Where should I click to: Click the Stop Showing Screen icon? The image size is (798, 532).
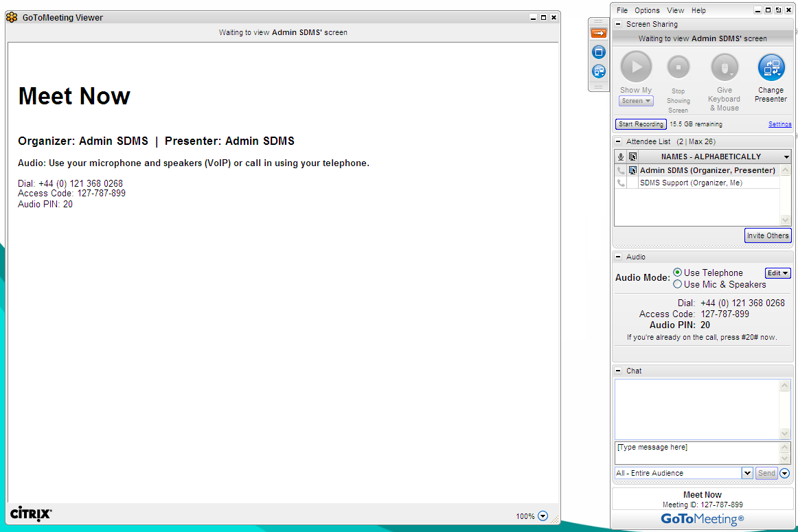[679, 67]
